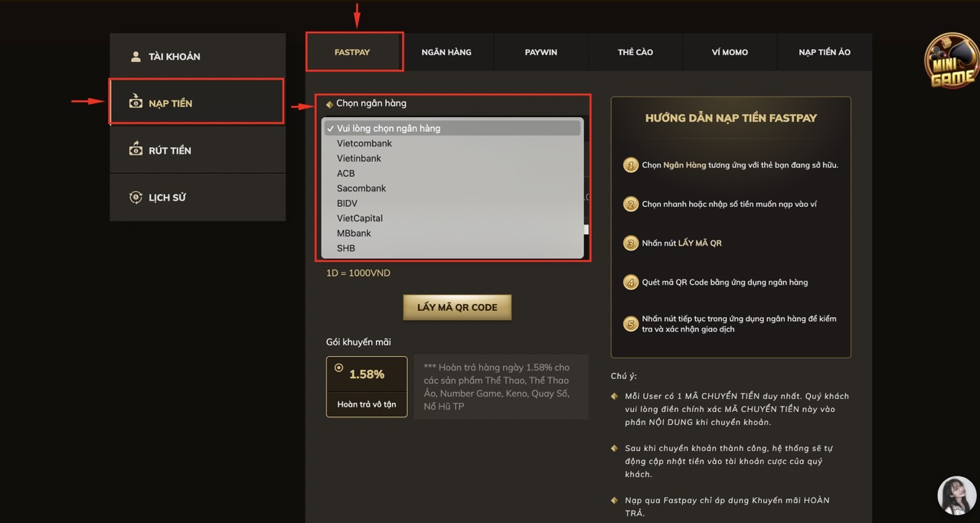Open the NẠP TIỀN ẢO tab
This screenshot has width=980, height=523.
(x=825, y=52)
